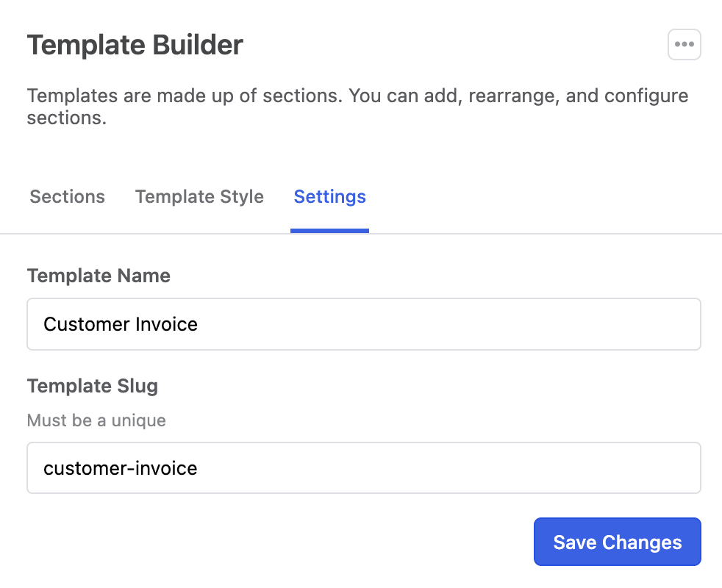Image resolution: width=722 pixels, height=588 pixels.
Task: Select the Settings tab
Action: coord(329,197)
